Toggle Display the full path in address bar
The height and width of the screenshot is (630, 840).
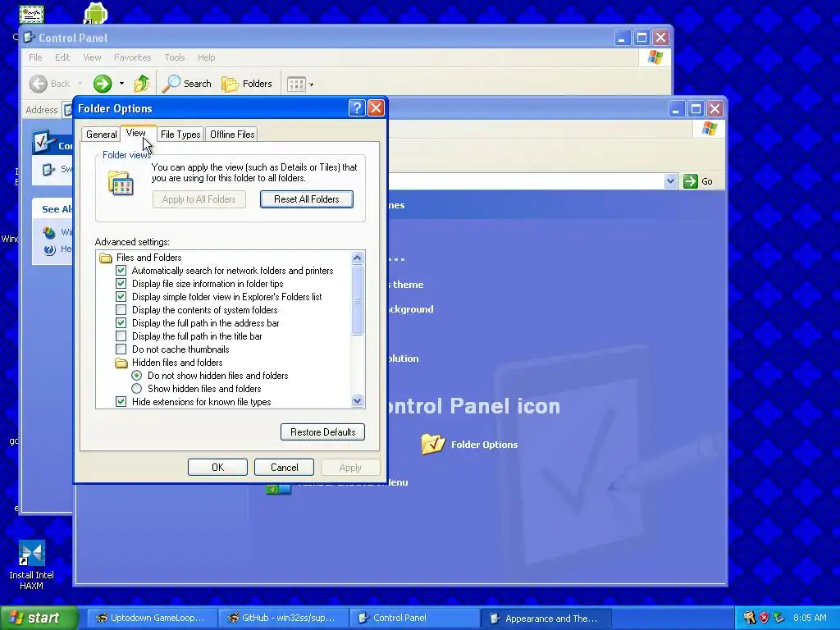[x=121, y=323]
